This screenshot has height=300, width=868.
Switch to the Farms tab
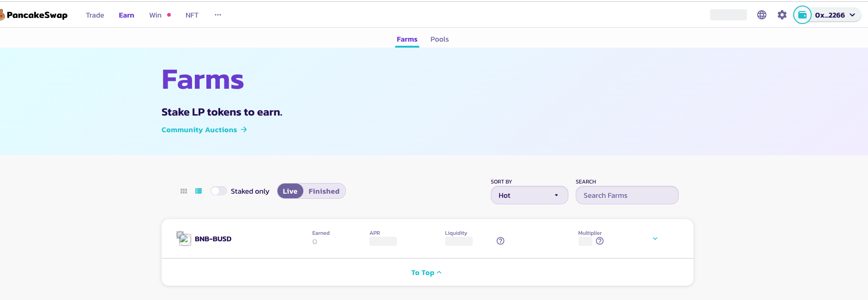[407, 39]
